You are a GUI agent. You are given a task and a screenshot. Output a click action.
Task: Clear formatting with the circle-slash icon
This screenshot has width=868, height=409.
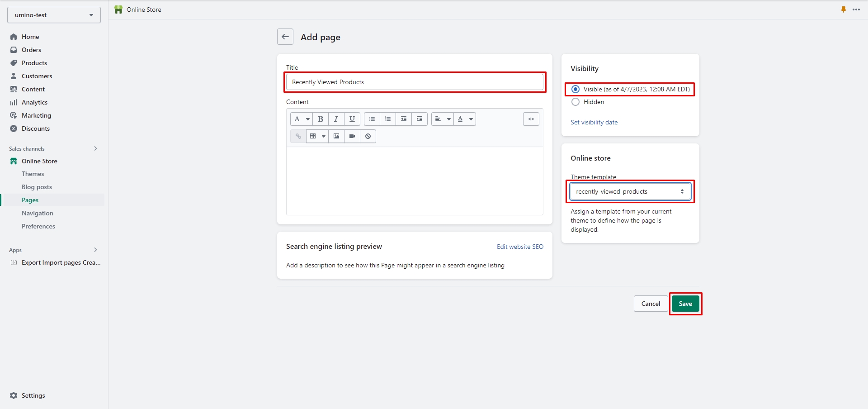click(x=368, y=136)
